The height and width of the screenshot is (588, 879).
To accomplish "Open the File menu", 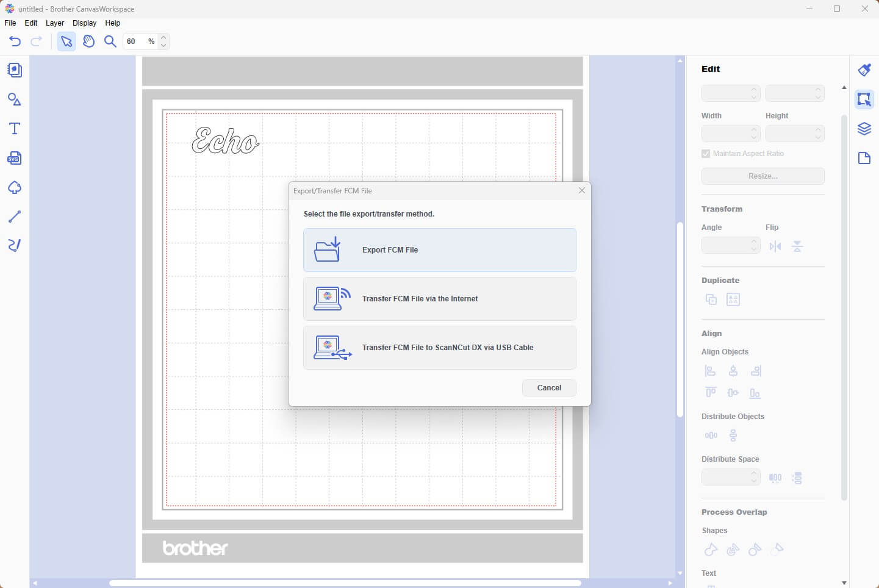I will [x=10, y=23].
